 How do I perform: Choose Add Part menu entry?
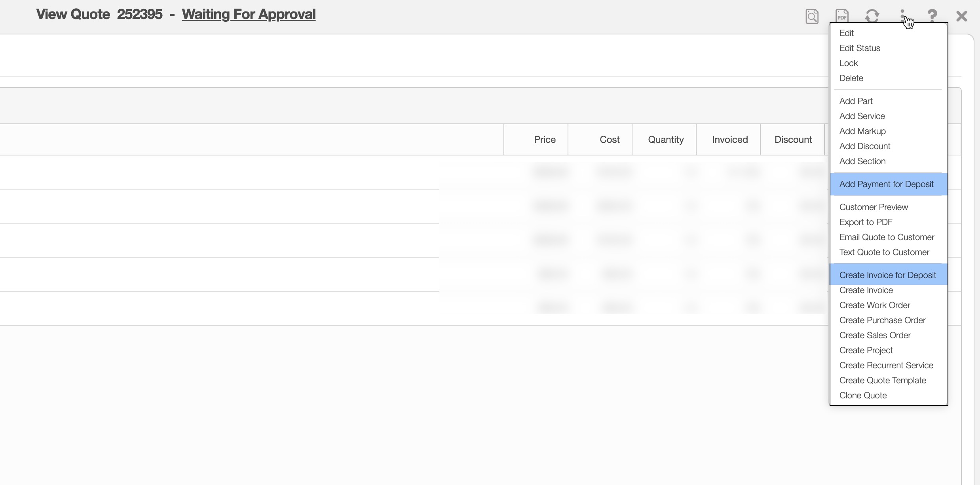(x=856, y=101)
